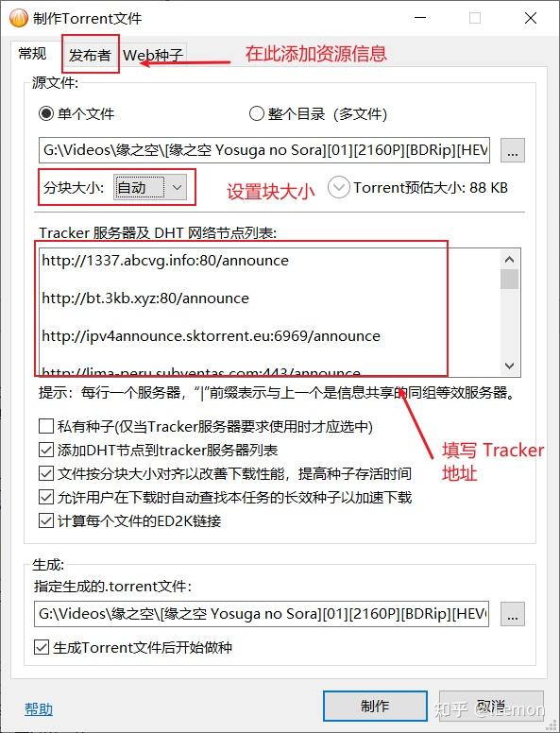Toggle 添加DHT节点到tracker服务器列表 checkbox
Image resolution: width=560 pixels, height=733 pixels.
tap(46, 451)
